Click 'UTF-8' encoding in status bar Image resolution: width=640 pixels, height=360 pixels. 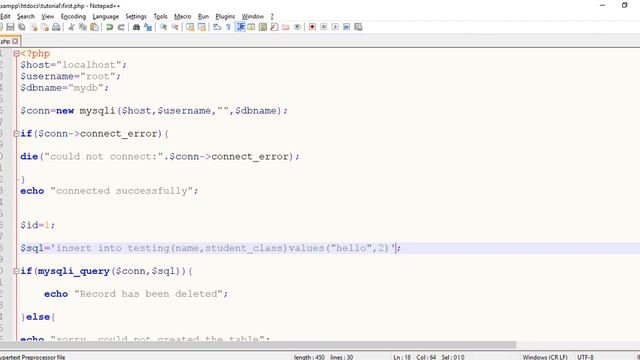[586, 357]
